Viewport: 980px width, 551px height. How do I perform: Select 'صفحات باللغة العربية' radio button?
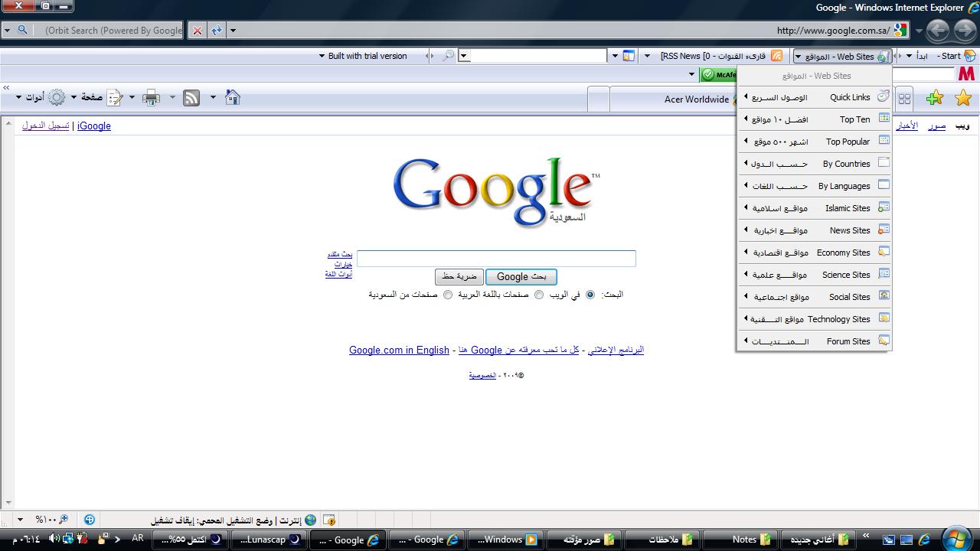539,295
